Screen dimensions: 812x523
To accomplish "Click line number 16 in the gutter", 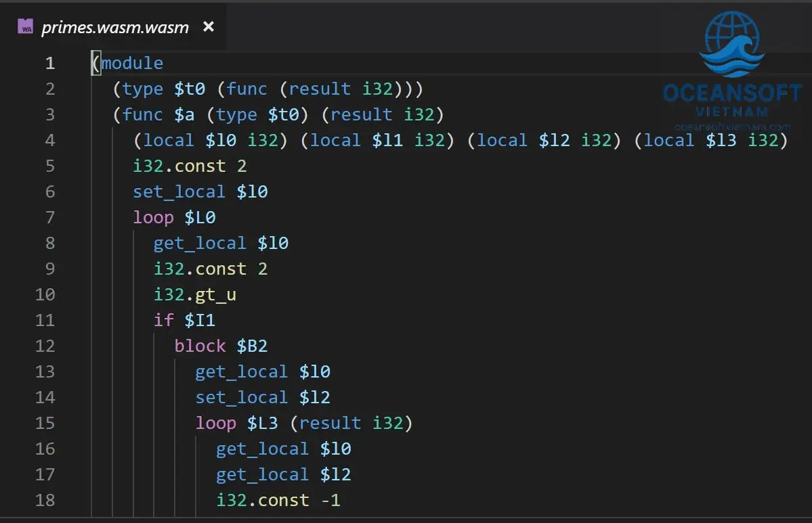I will [45, 449].
